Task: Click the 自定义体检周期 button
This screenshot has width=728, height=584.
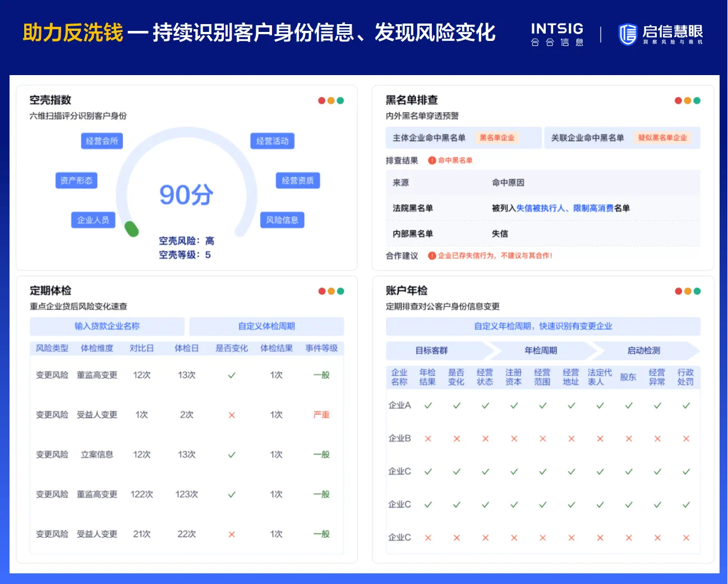Action: [x=266, y=326]
